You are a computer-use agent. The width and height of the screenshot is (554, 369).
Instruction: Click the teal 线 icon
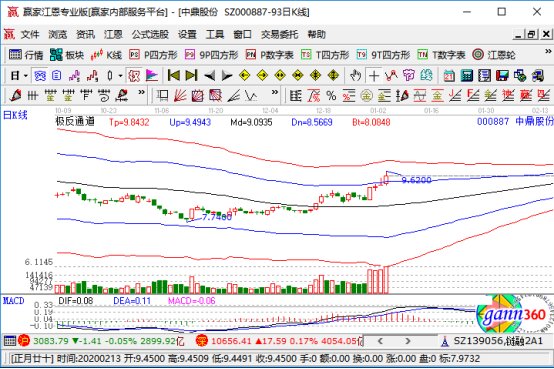click(x=426, y=76)
